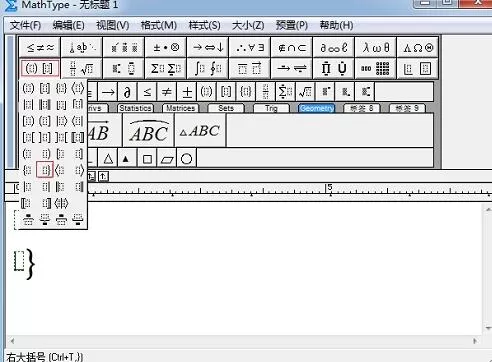Insert the square symbol
The image size is (492, 362).
coord(147,158)
